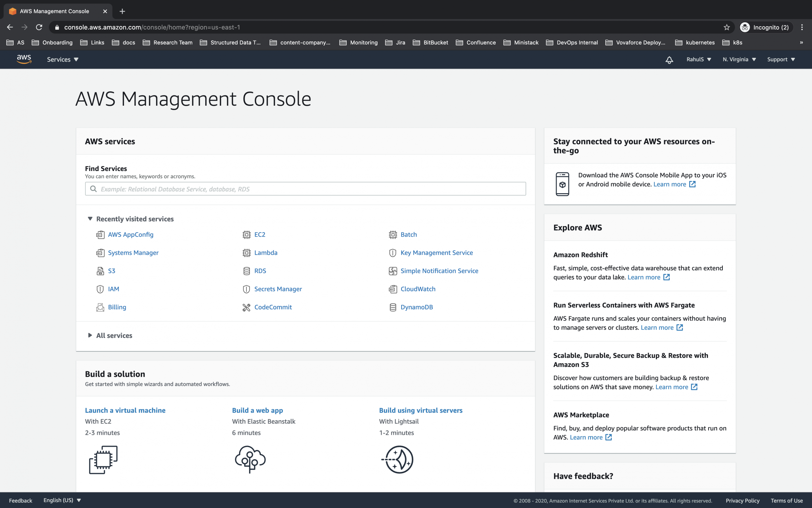Click the Find Services search field
The image size is (812, 508).
305,189
